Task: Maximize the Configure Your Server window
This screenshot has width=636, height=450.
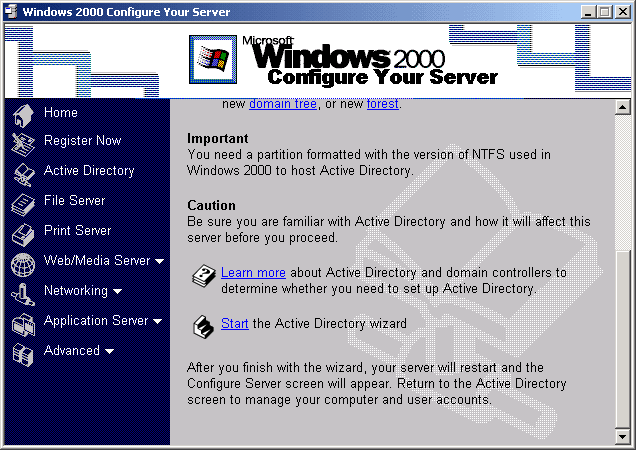Action: (604, 12)
